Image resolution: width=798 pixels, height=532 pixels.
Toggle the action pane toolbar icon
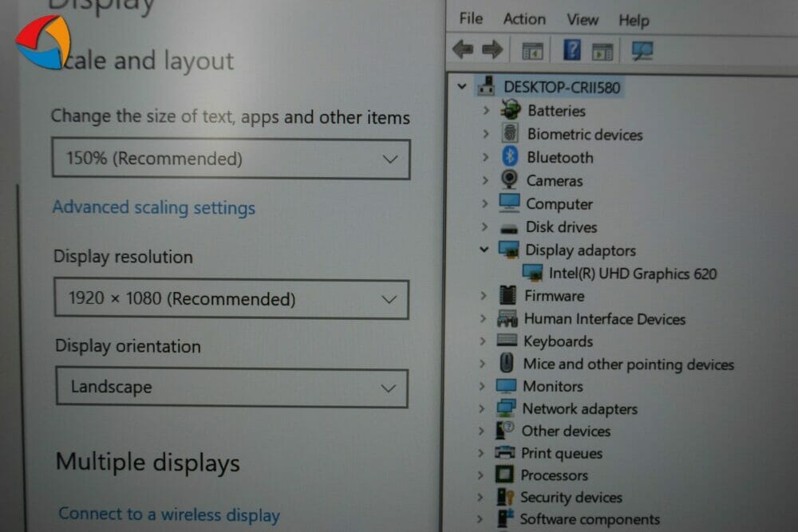pyautogui.click(x=602, y=51)
